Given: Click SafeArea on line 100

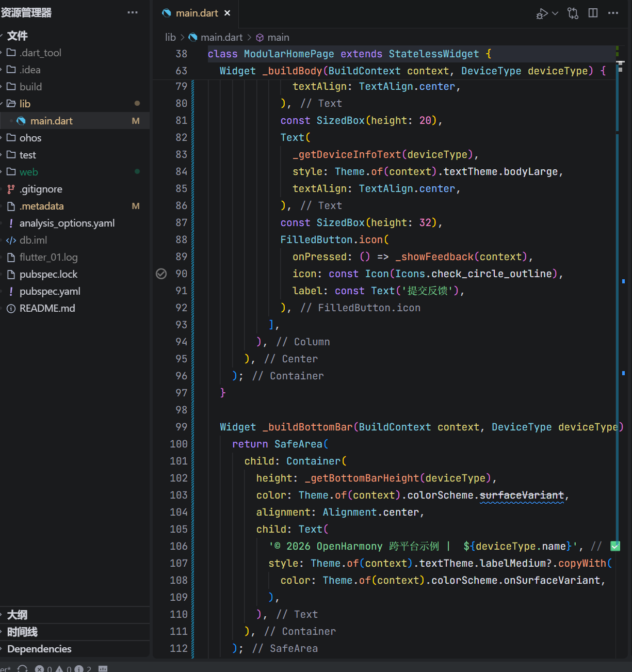Looking at the screenshot, I should click(298, 444).
